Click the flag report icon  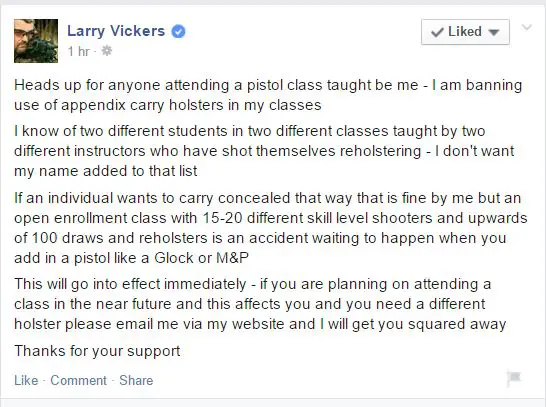pos(514,378)
